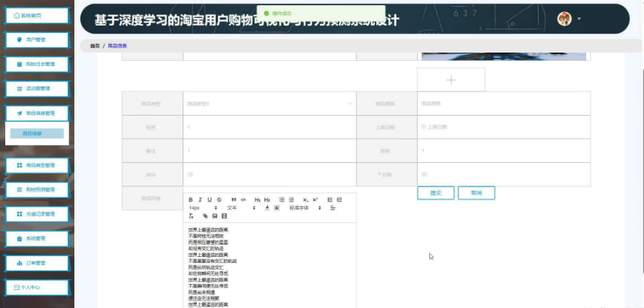This screenshot has height=308, width=644.
Task: Open 购物日志管理 in the sidebar
Action: coord(37,65)
